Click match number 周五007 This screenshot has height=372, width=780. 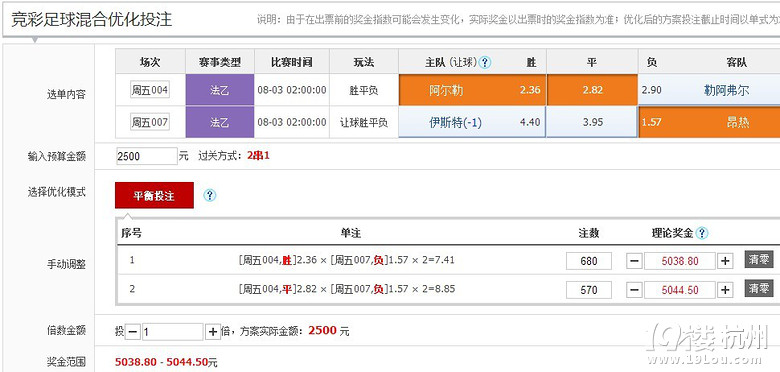[150, 122]
